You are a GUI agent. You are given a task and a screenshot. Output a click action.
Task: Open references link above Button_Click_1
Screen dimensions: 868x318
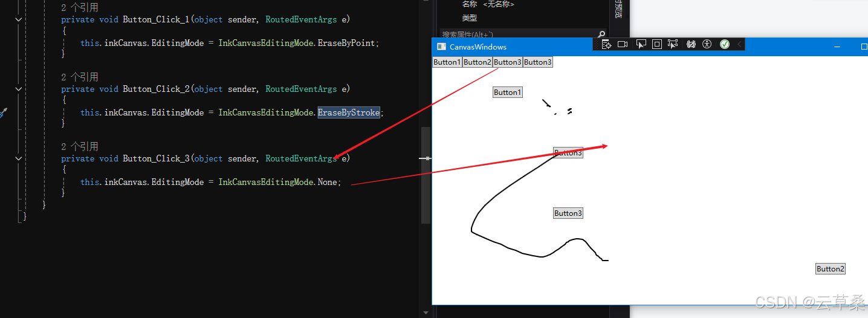(x=80, y=8)
